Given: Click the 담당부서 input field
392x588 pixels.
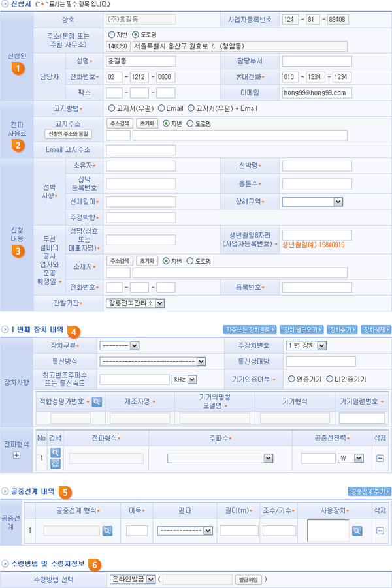Looking at the screenshot, I should point(317,61).
